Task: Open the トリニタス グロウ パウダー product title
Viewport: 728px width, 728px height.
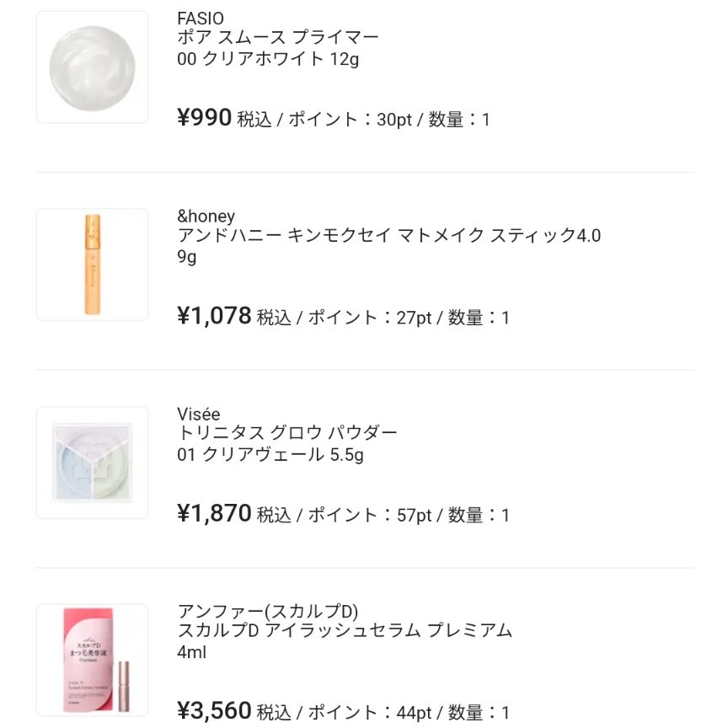Action: coord(287,433)
